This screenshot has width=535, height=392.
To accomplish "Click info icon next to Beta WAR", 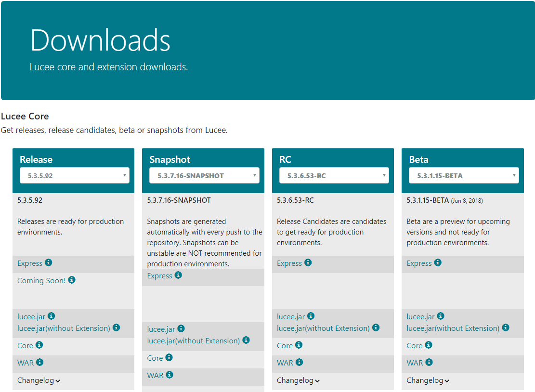I will 429,362.
